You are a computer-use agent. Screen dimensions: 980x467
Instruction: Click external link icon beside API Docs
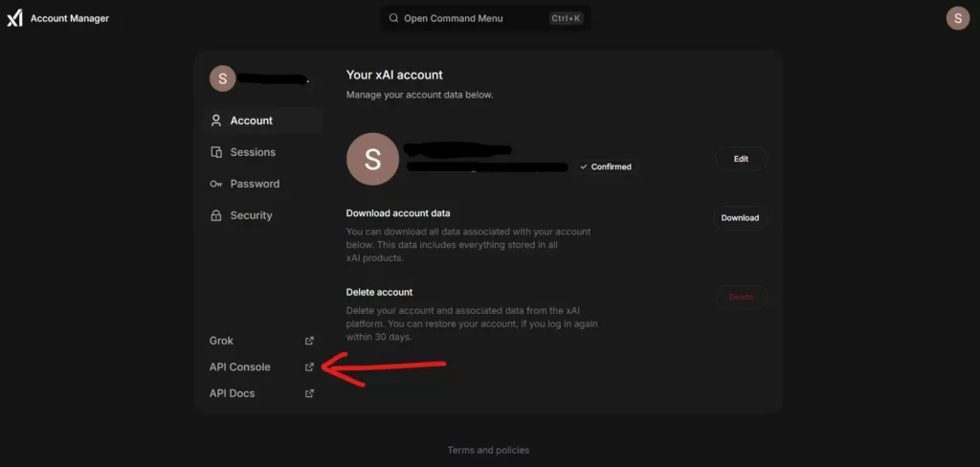[309, 393]
